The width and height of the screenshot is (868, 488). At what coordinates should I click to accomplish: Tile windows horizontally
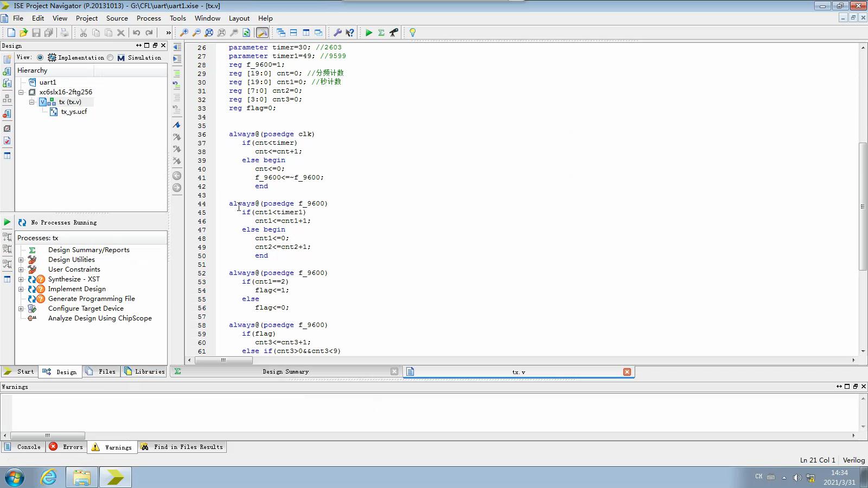(293, 33)
